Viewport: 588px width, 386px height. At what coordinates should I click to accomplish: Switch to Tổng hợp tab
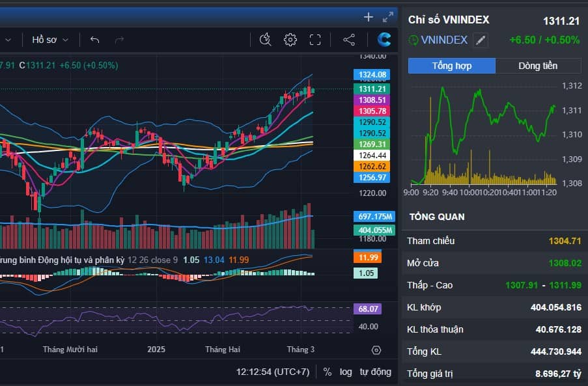[451, 66]
